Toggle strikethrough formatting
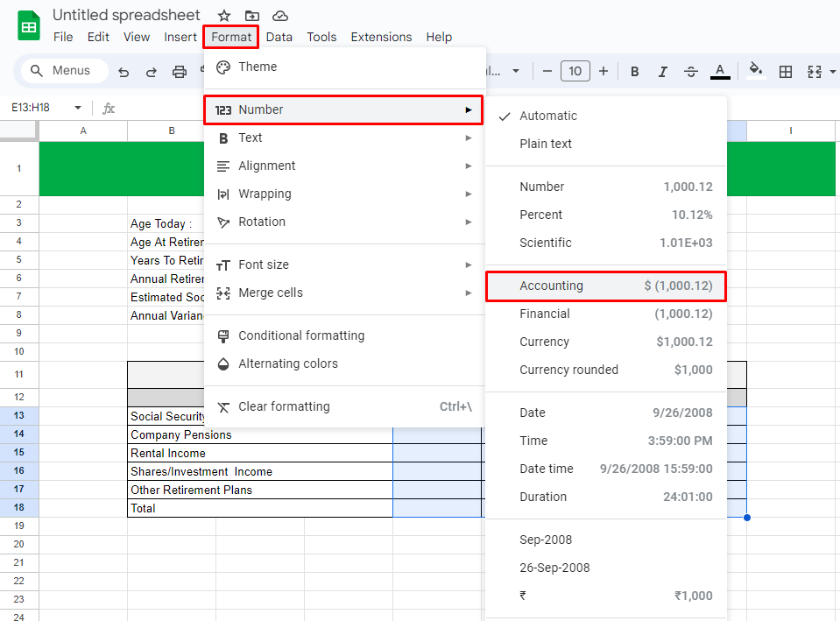 click(691, 71)
